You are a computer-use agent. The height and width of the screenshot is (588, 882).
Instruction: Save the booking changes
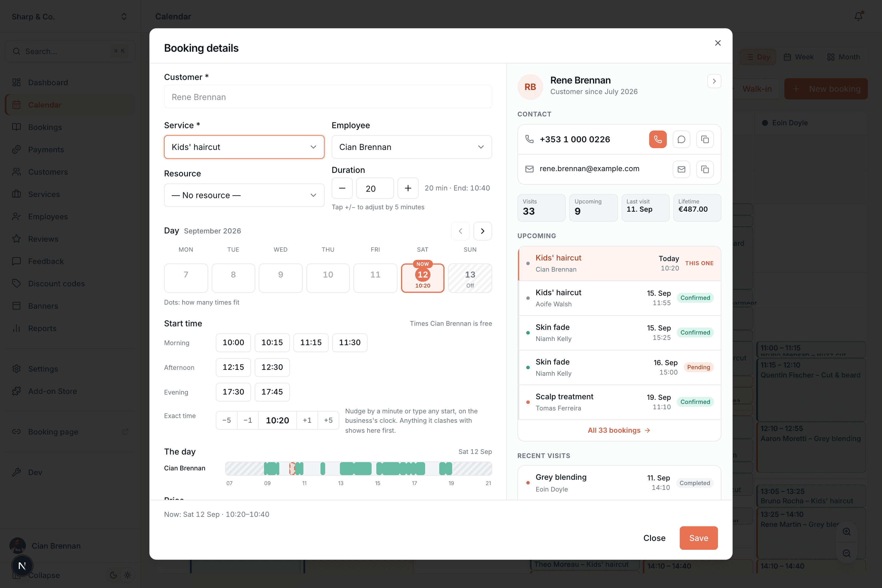click(x=699, y=538)
